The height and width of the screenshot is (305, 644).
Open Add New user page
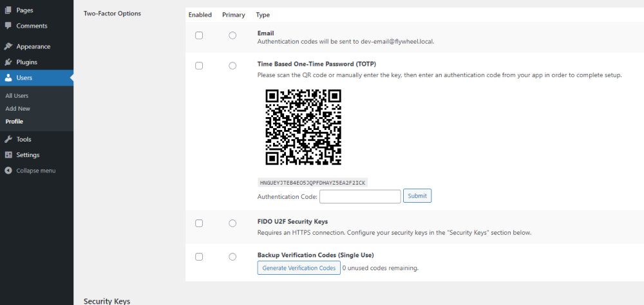point(17,109)
